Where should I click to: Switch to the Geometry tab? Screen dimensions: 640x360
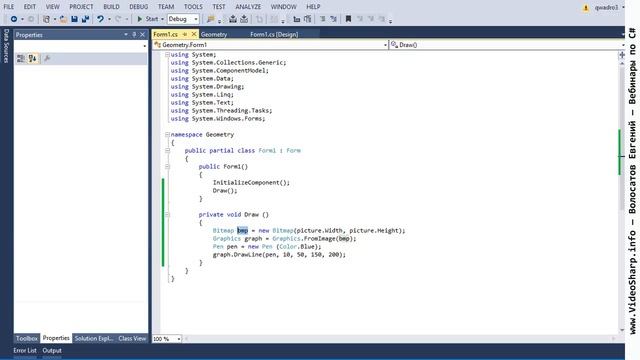[214, 34]
